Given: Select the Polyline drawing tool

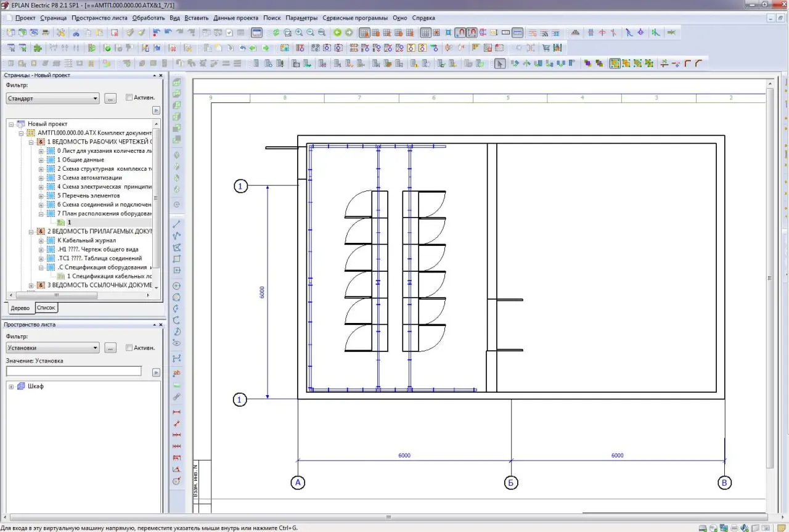Looking at the screenshot, I should point(177,235).
